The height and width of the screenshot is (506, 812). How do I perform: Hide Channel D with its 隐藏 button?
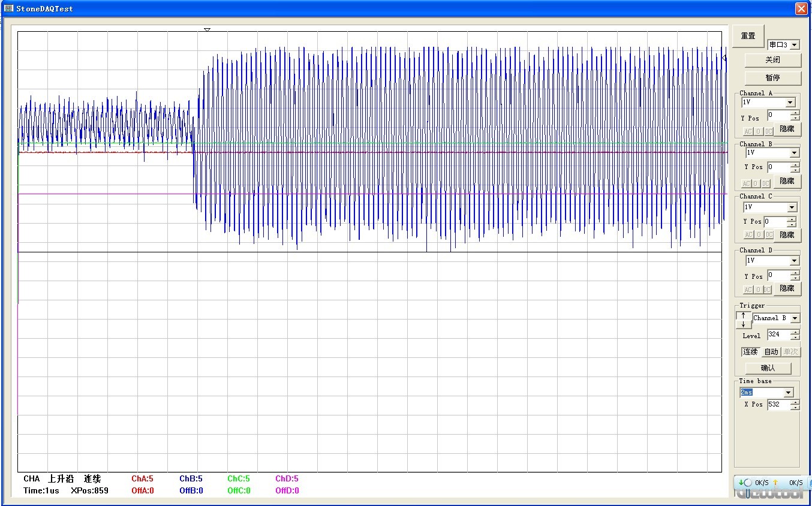[787, 288]
